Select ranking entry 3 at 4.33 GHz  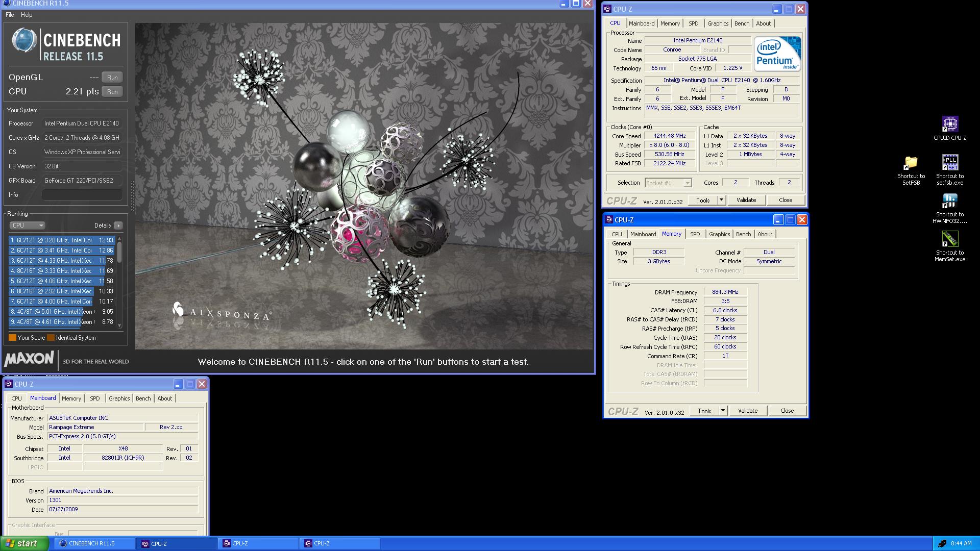point(62,261)
